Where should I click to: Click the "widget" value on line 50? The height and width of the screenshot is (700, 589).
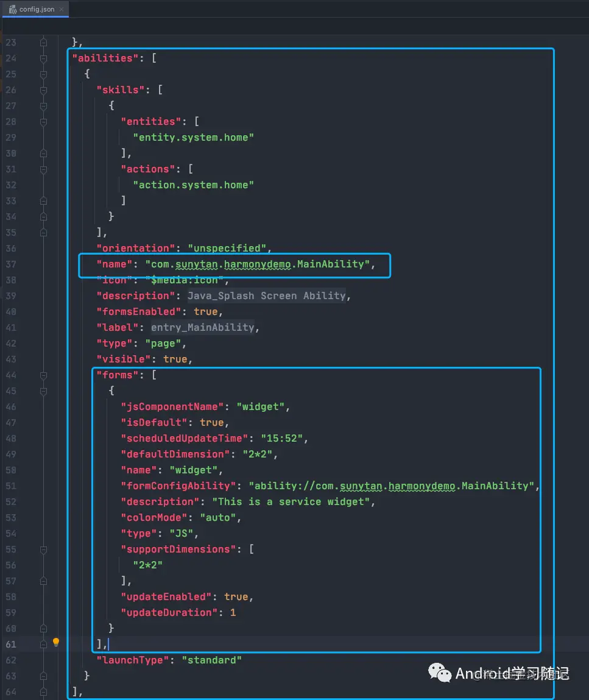click(193, 470)
